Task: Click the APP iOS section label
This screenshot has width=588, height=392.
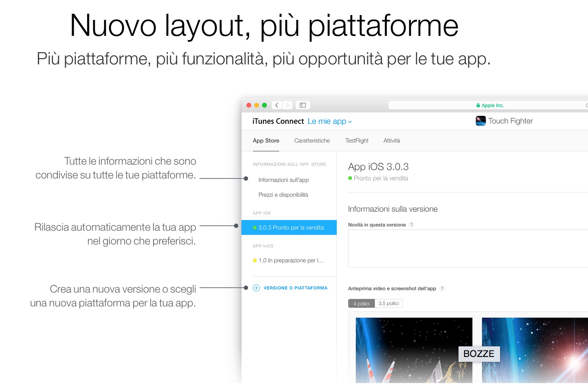Action: coord(261,214)
